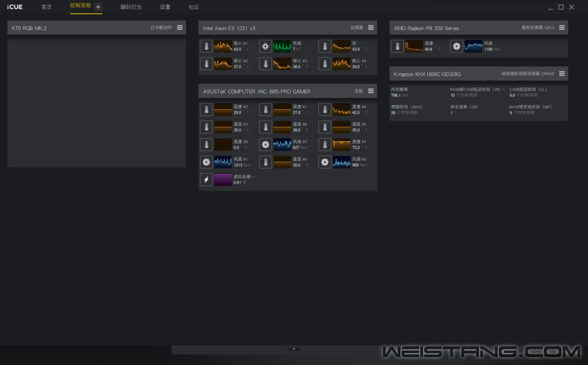Click the 虚拟处理 voltage lightning icon

click(206, 180)
